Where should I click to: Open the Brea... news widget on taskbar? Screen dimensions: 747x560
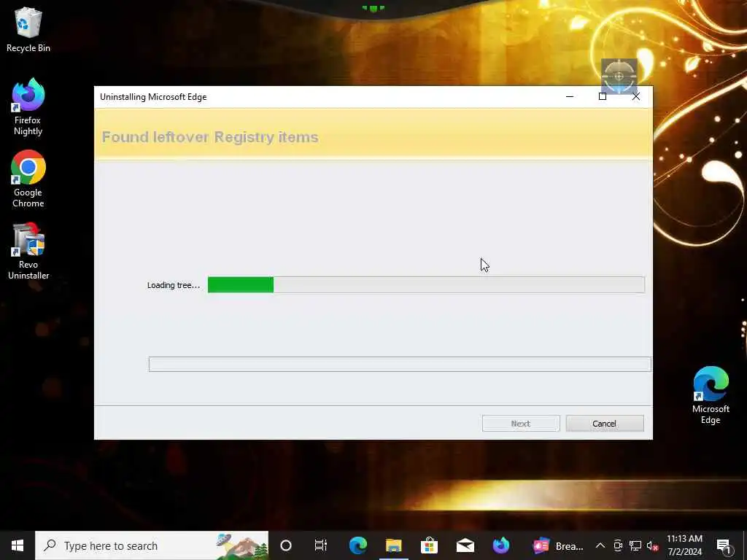(x=558, y=545)
